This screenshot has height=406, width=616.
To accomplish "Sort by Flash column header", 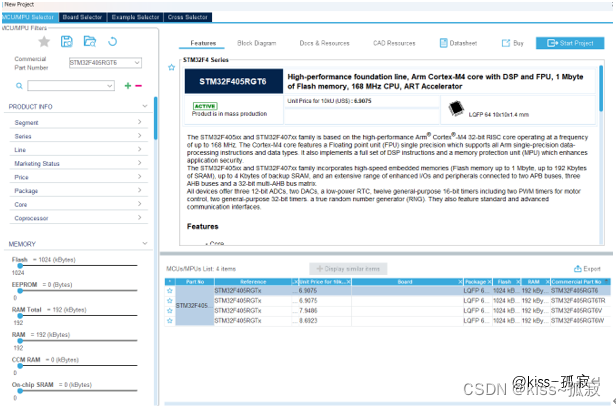I will coord(507,282).
